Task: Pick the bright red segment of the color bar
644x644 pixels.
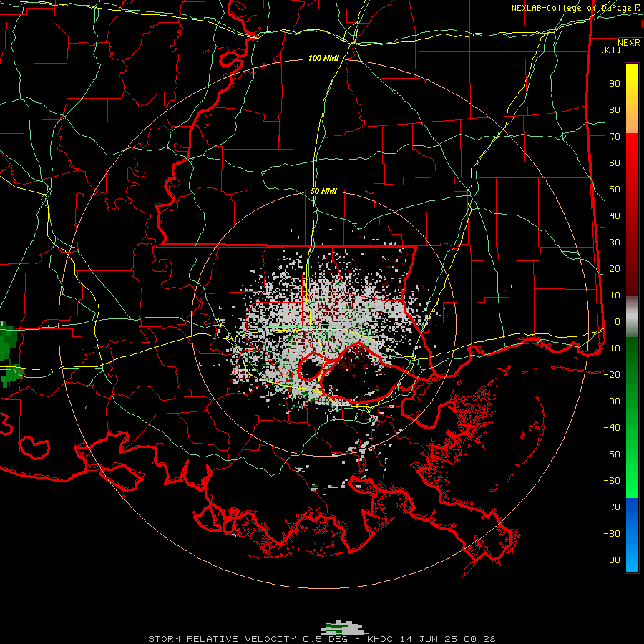Action: (x=632, y=150)
